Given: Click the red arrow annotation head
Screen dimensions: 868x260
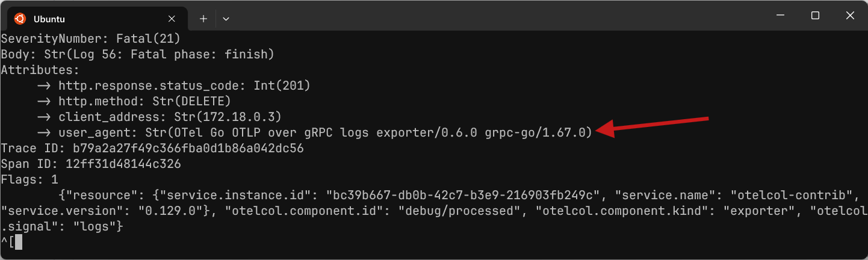Looking at the screenshot, I should 604,130.
